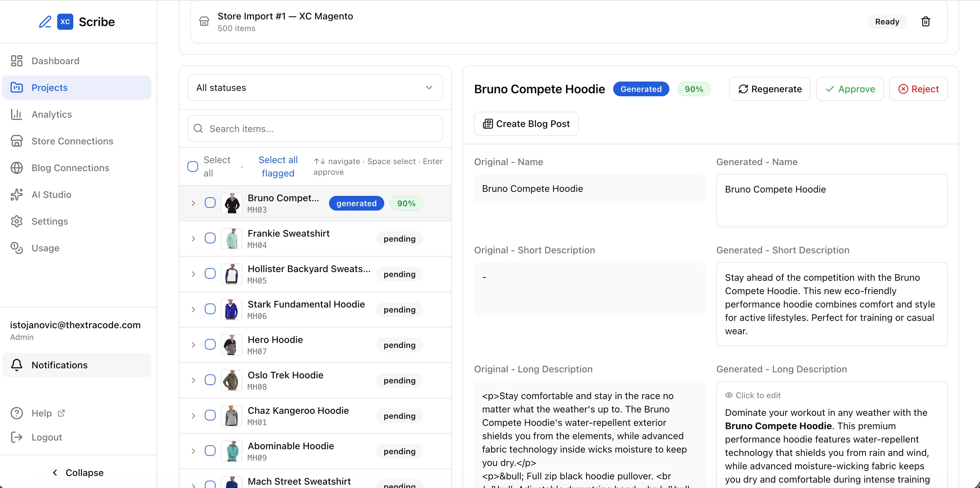Open Blog Connections via the globe icon
Image resolution: width=980 pixels, height=488 pixels.
[17, 167]
